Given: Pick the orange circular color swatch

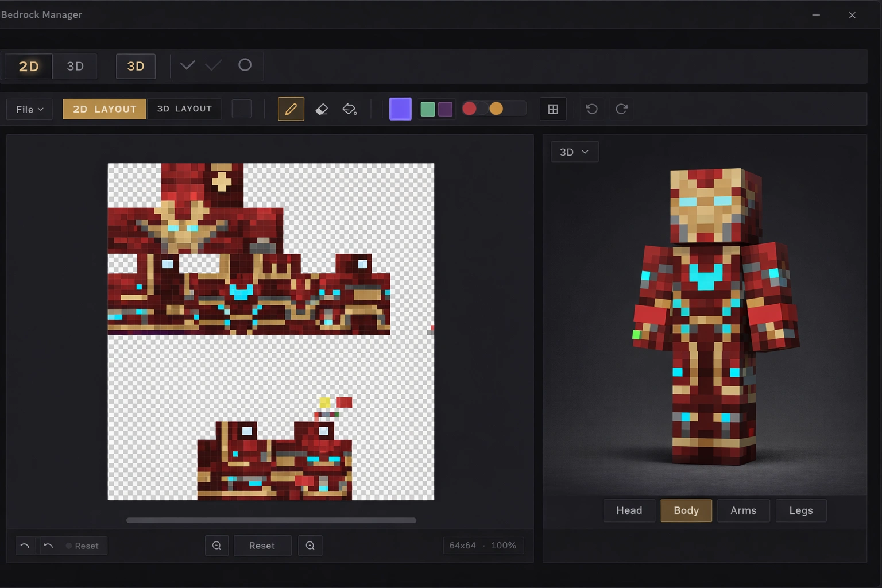Looking at the screenshot, I should [x=496, y=109].
